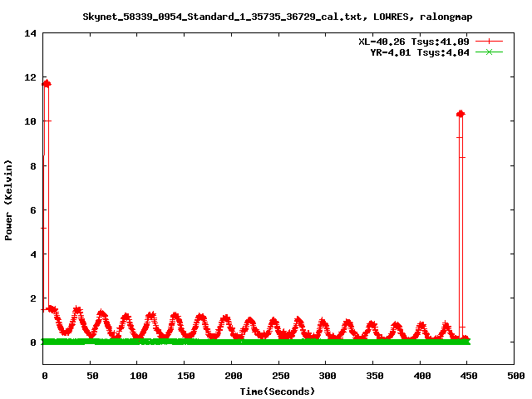
Task: Click the x-axis tick label 500
Action: pos(515,376)
